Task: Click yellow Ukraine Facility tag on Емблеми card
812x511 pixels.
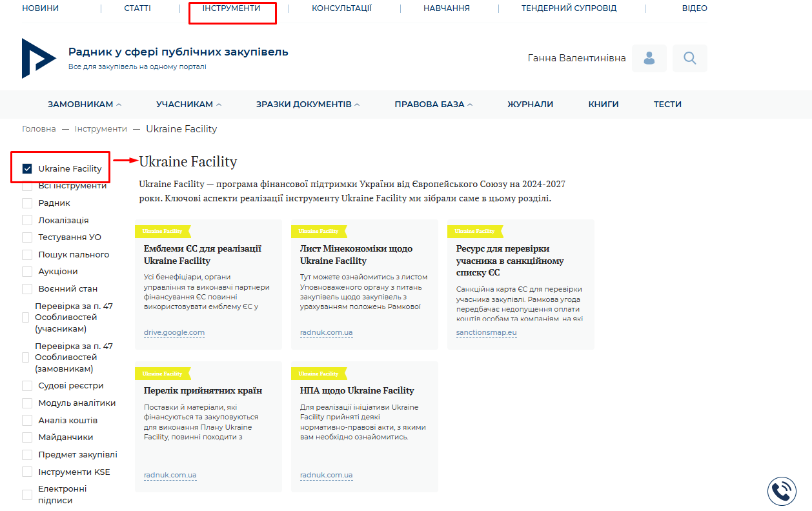Action: [163, 231]
